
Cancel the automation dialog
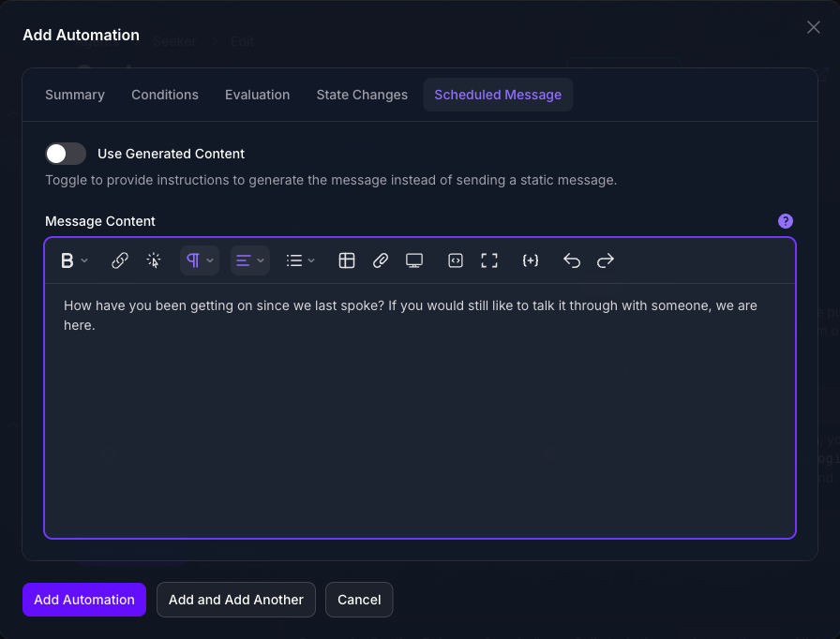pos(359,600)
